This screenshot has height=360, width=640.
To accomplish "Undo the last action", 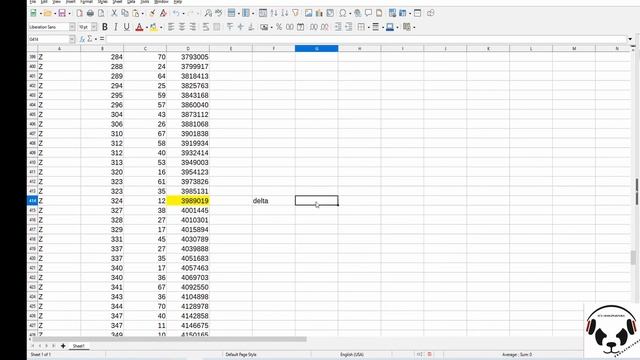I will coord(176,13).
